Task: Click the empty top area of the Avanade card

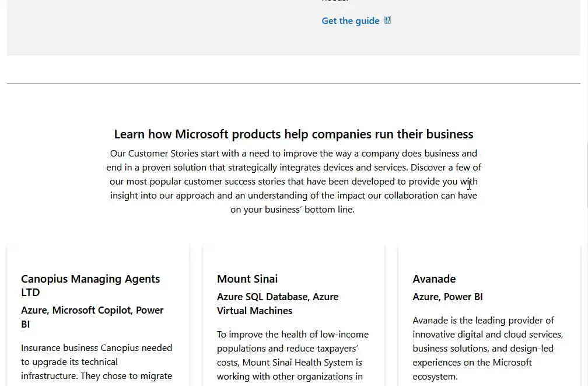Action: tap(489, 257)
